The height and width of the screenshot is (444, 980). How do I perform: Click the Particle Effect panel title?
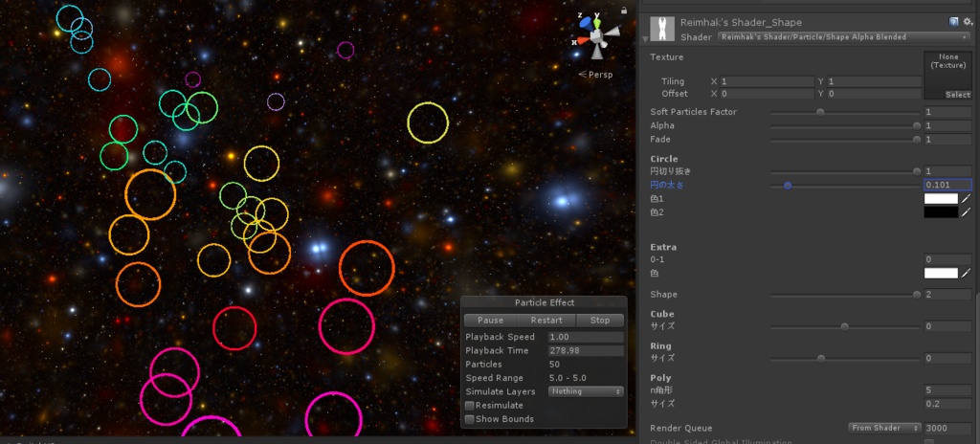click(545, 302)
